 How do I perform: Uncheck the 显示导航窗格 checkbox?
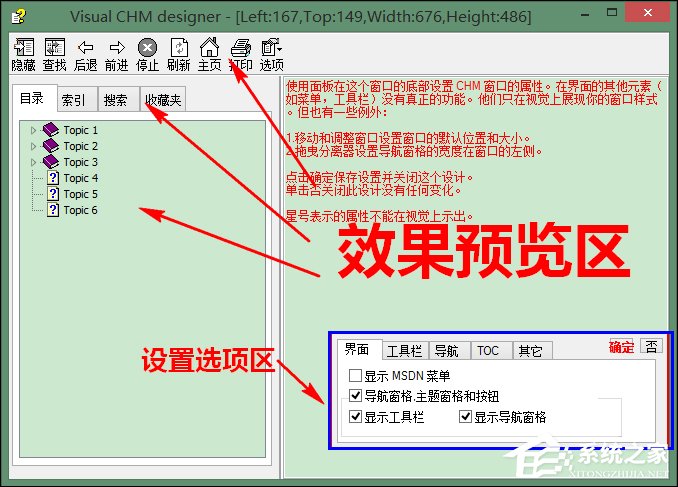465,417
